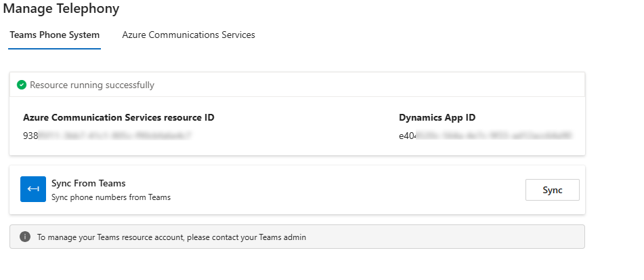Click the 'Dynamics App ID' label
The width and height of the screenshot is (644, 280).
pos(437,117)
